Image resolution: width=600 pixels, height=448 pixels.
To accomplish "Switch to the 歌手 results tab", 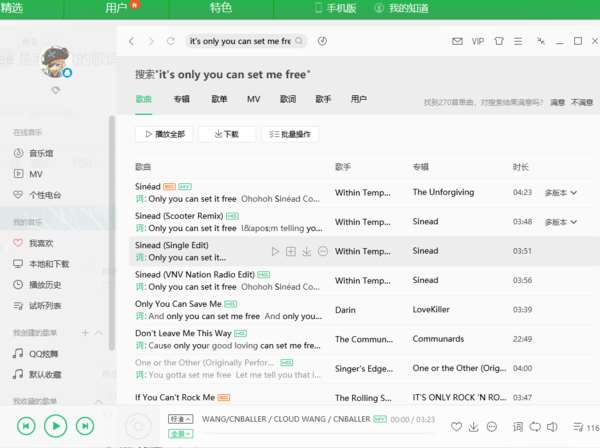I will tap(323, 99).
